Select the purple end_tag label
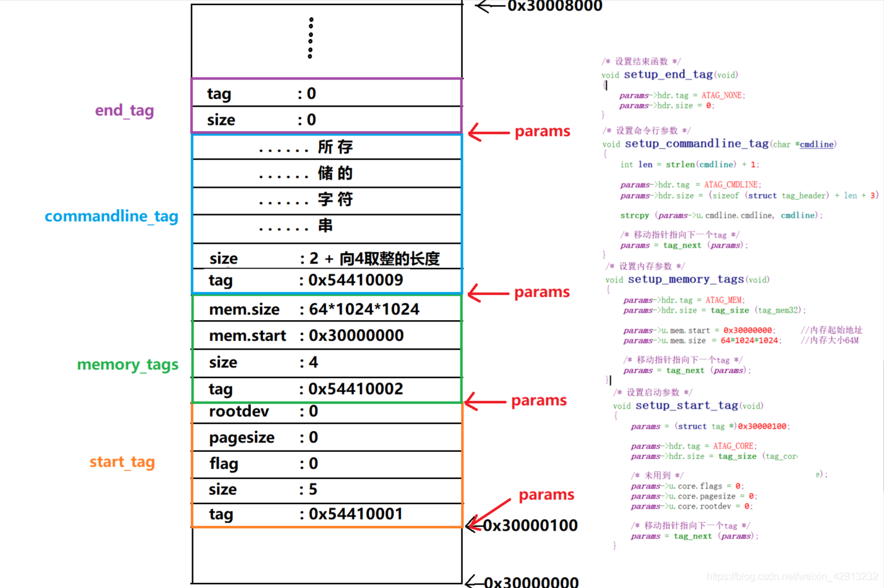 coord(124,110)
